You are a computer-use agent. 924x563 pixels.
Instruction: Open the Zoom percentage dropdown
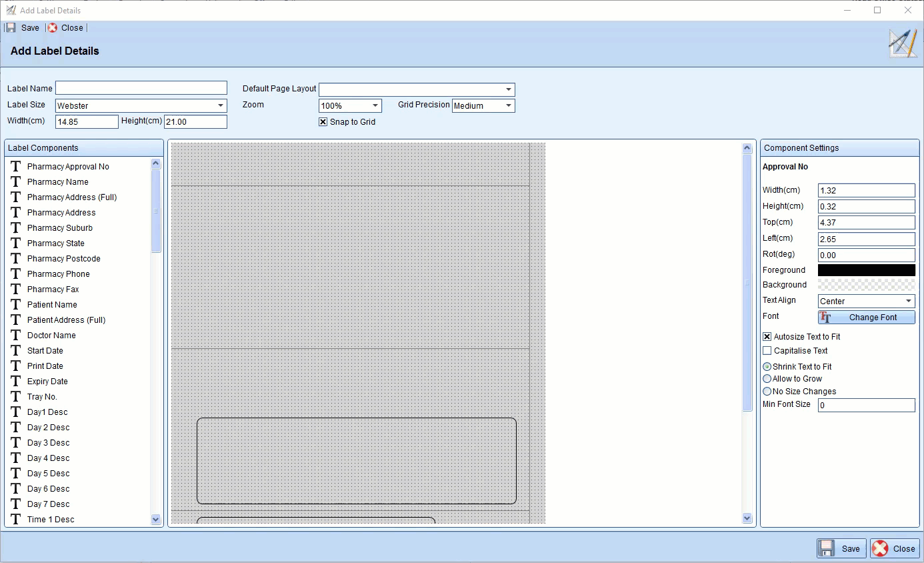pos(375,105)
